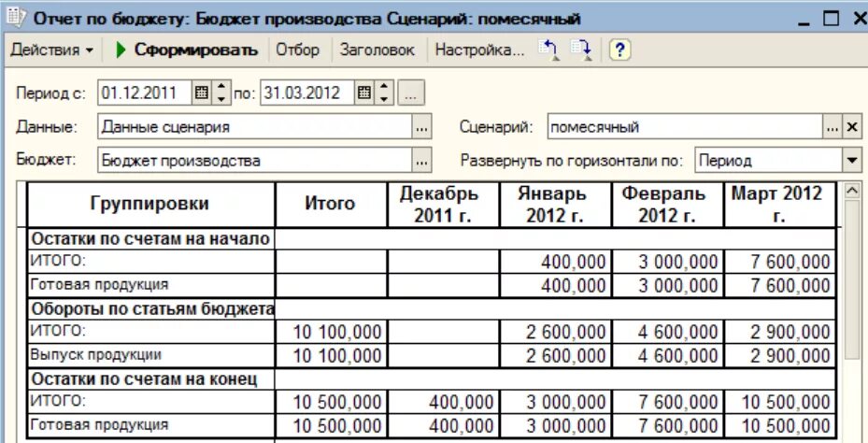Click the scroll up arrow of report
The height and width of the screenshot is (443, 868).
pyautogui.click(x=852, y=191)
